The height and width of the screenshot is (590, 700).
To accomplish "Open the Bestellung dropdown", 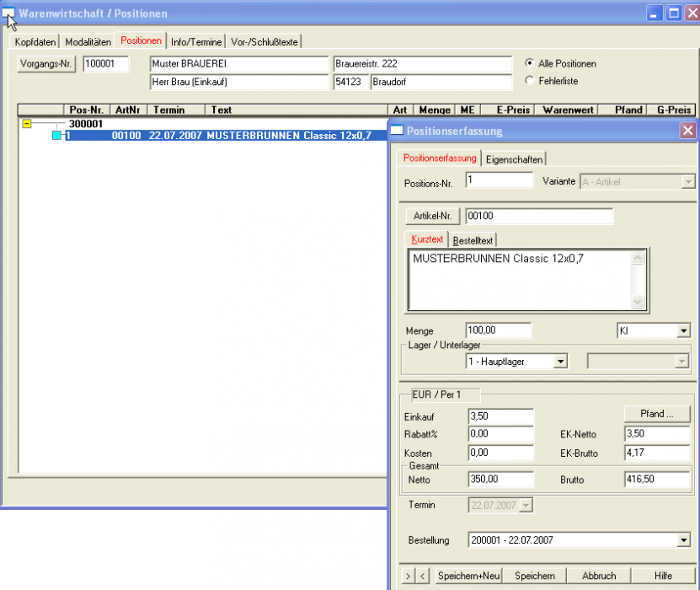I will pos(683,540).
